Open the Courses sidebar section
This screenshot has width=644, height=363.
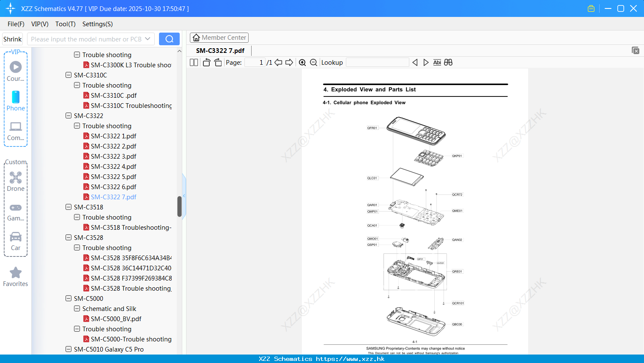point(16,71)
